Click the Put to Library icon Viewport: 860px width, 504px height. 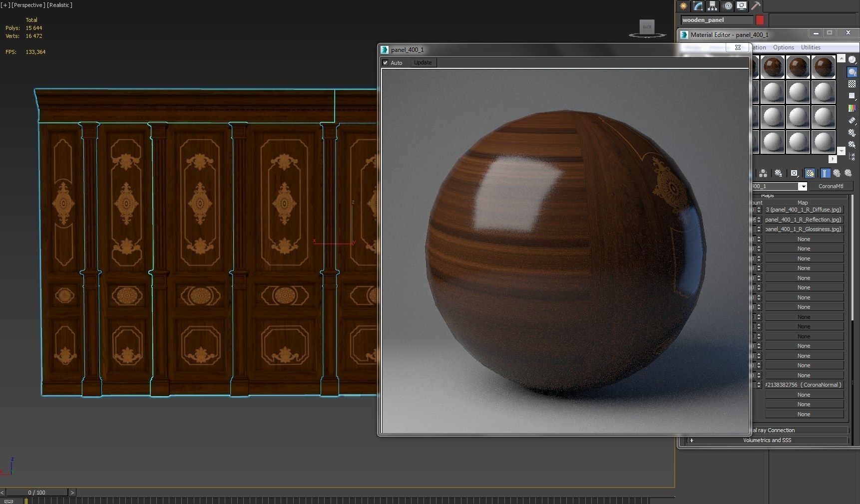pyautogui.click(x=778, y=173)
